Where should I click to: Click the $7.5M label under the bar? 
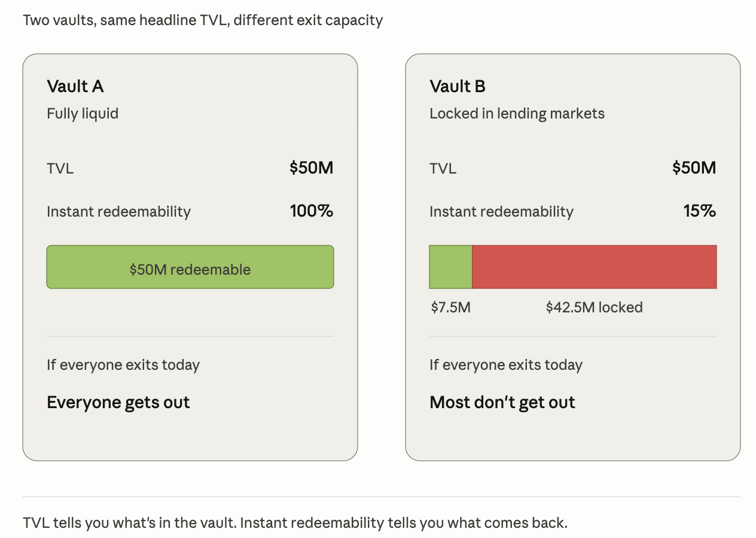pos(451,308)
